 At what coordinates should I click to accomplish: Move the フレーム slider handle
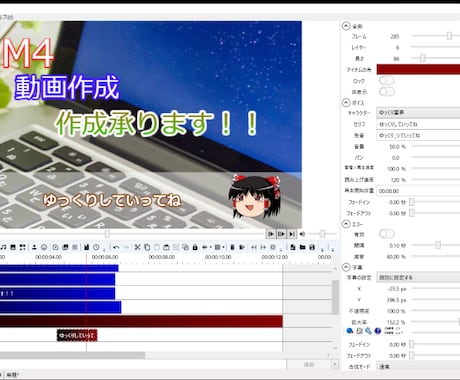pos(449,36)
